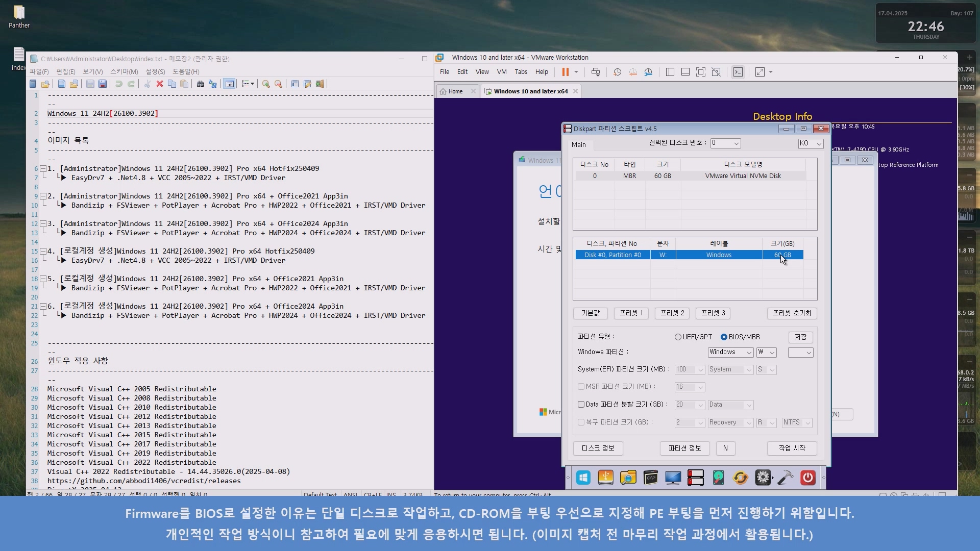980x551 pixels.
Task: Enable Data partition split size checkbox
Action: pyautogui.click(x=581, y=404)
